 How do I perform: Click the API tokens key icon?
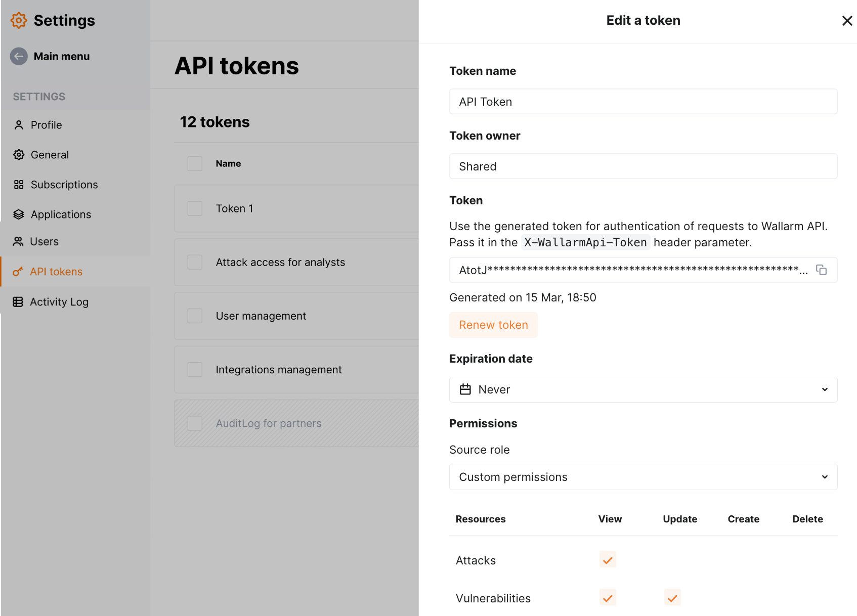pos(18,272)
